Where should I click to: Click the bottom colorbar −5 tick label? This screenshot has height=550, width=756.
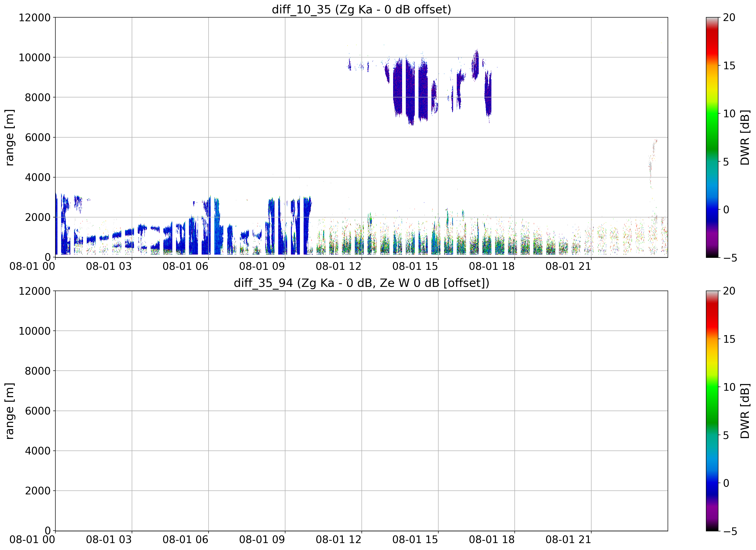point(730,531)
